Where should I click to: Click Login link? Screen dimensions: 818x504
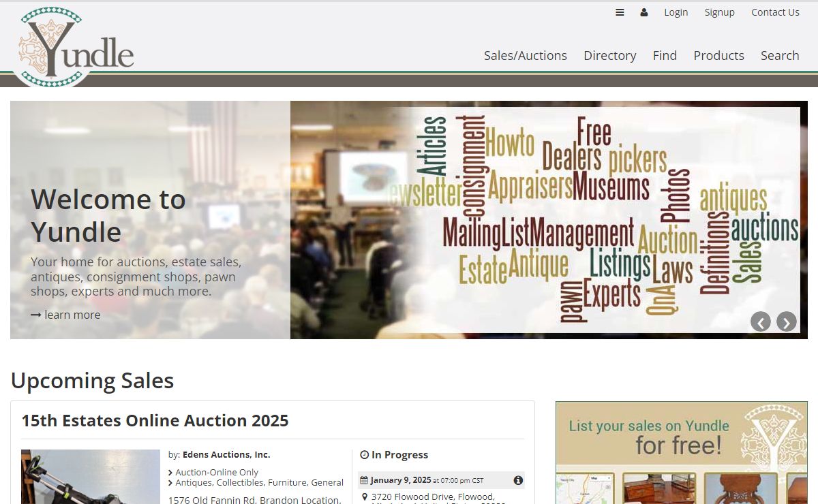tap(676, 12)
